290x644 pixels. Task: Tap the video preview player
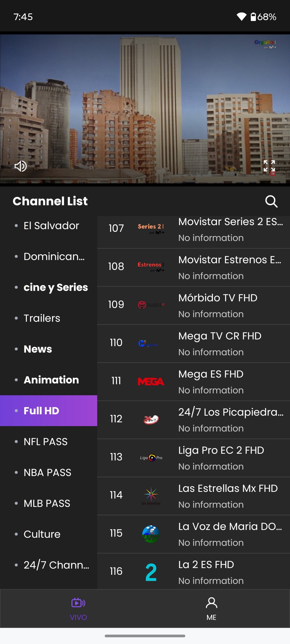145,109
